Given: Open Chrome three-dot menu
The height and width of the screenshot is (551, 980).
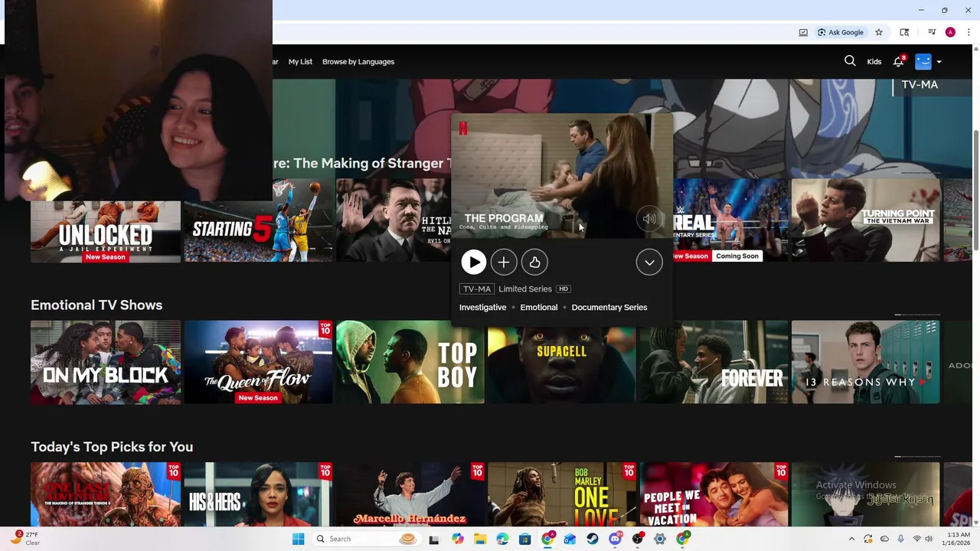Looking at the screenshot, I should click(x=969, y=32).
